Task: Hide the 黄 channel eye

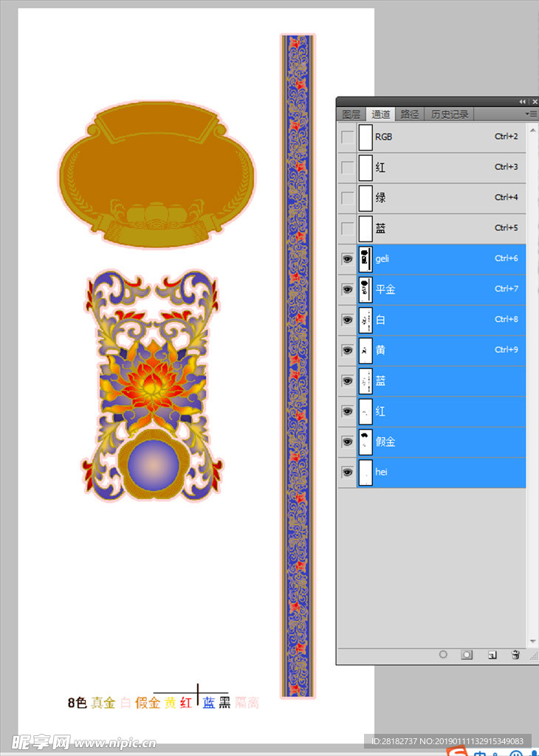Action: point(347,351)
